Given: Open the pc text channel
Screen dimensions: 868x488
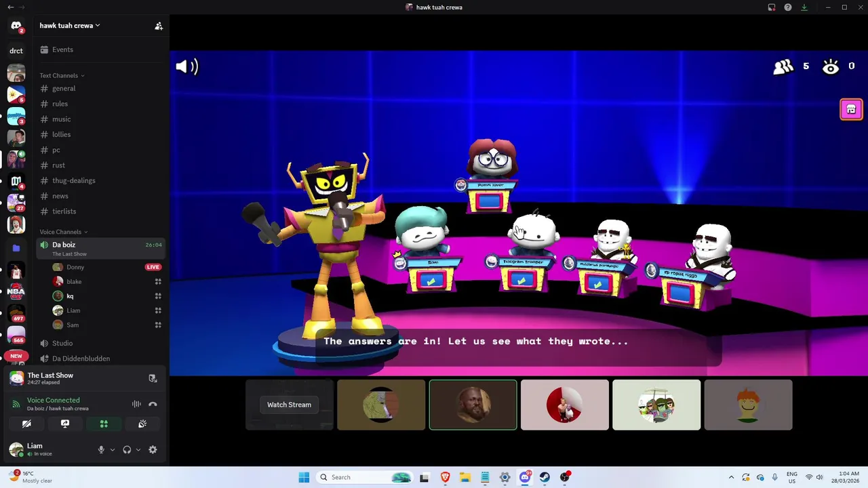Looking at the screenshot, I should 102,150.
